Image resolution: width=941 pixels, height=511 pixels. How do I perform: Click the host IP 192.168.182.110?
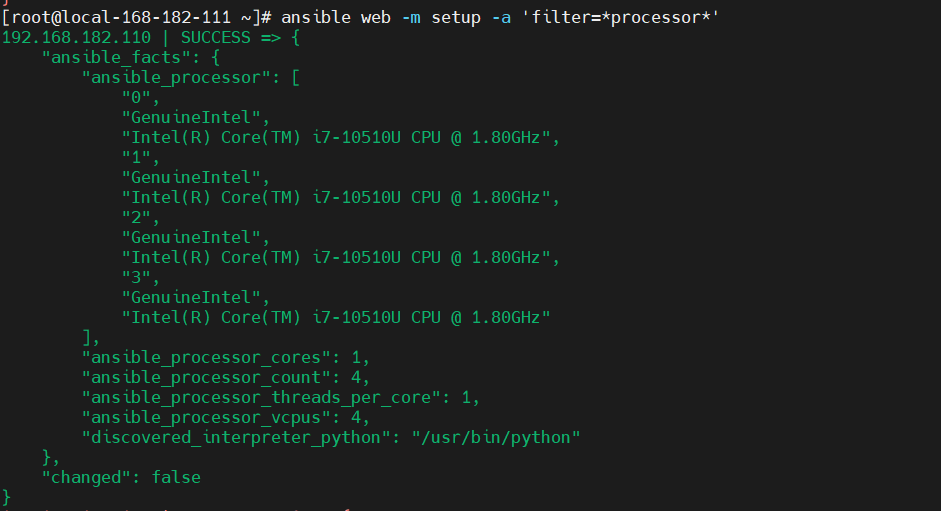coord(77,38)
